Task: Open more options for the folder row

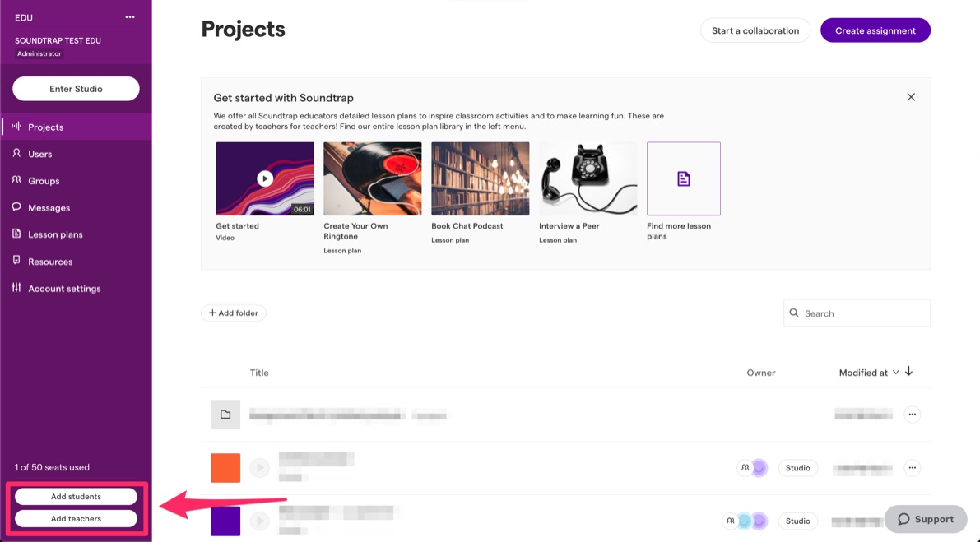Action: coord(912,415)
